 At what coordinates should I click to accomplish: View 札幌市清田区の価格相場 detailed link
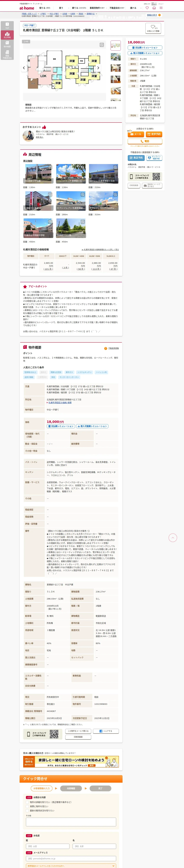[100, 250]
